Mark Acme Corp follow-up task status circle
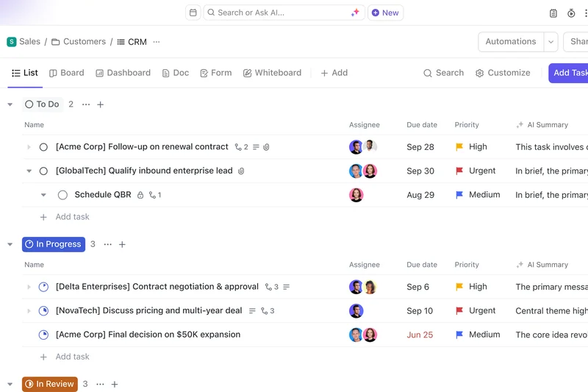This screenshot has height=392, width=588. (x=43, y=147)
